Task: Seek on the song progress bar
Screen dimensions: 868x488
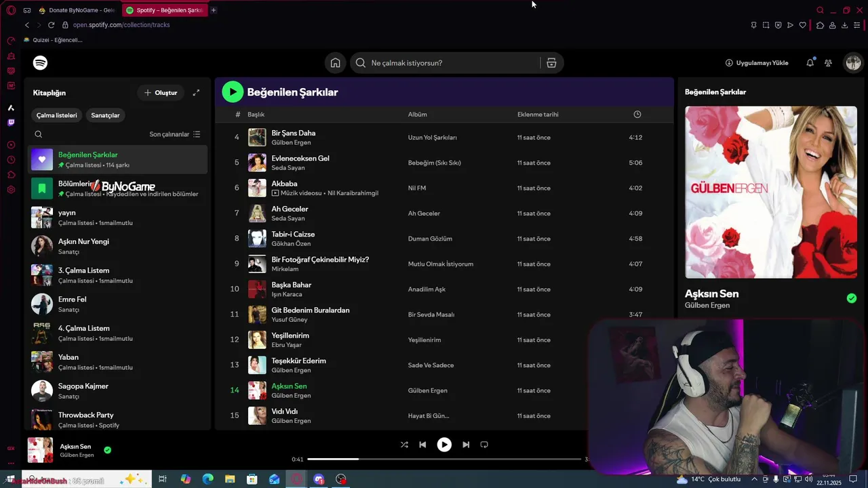Action: tap(444, 460)
